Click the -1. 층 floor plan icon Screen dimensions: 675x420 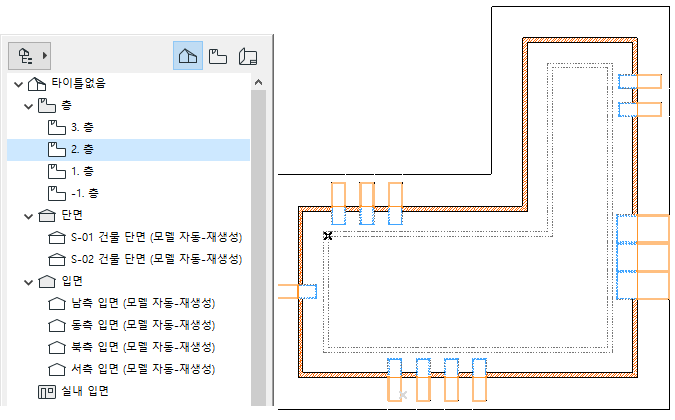click(x=57, y=193)
